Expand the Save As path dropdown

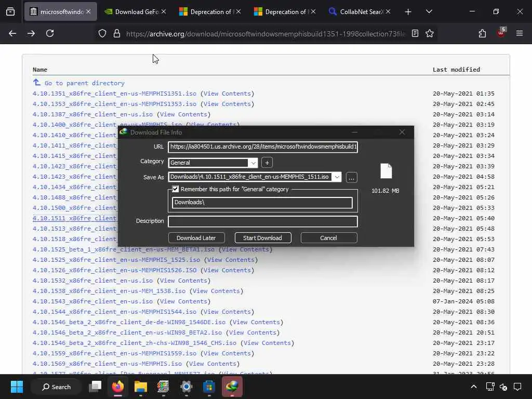(x=337, y=177)
